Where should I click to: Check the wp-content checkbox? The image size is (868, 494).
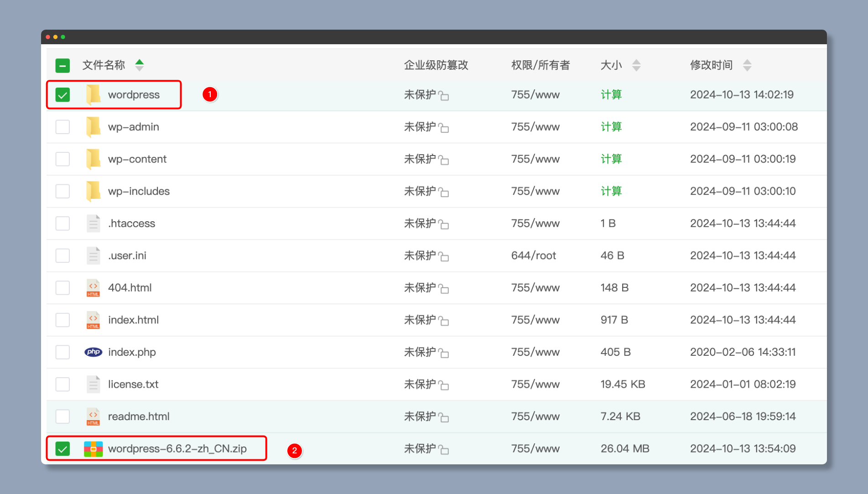62,159
